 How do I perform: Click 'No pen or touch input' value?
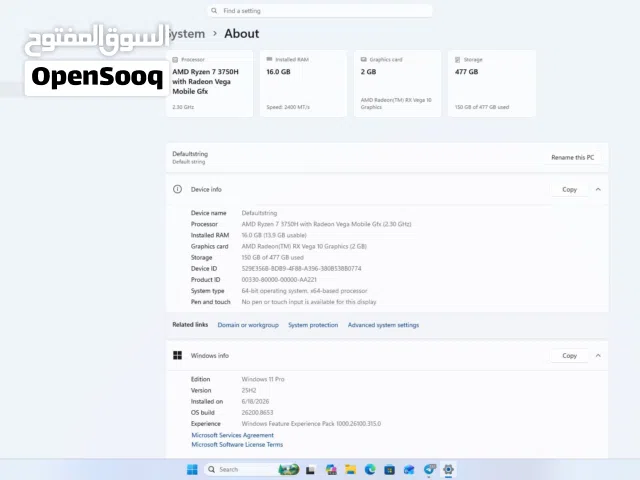point(309,302)
